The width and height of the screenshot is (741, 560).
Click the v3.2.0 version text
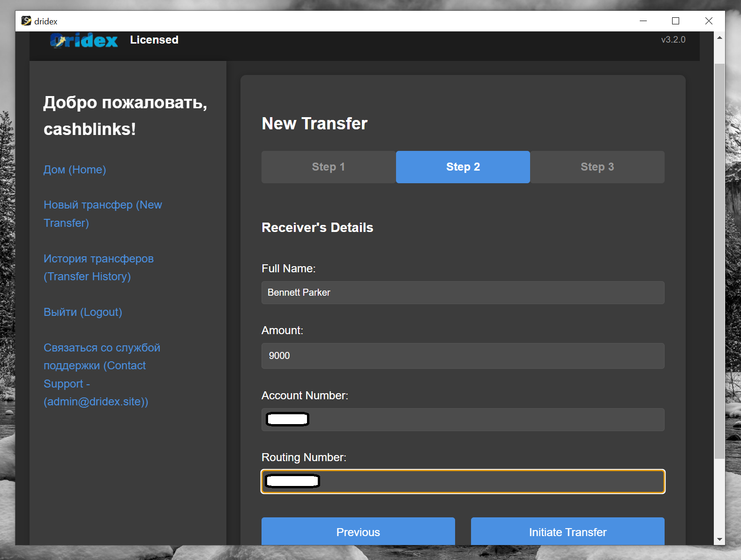673,40
